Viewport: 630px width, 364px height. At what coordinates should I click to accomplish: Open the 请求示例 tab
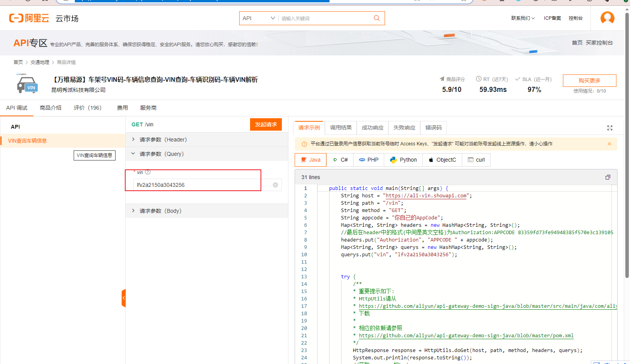click(x=309, y=128)
